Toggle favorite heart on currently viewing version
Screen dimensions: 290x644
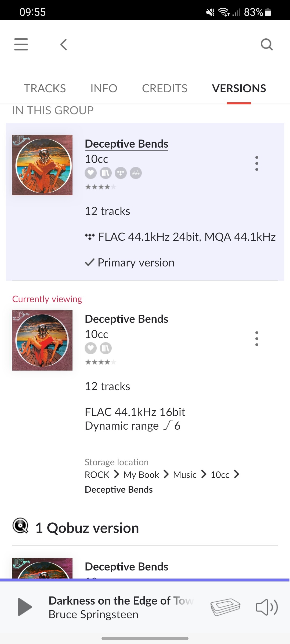click(90, 348)
